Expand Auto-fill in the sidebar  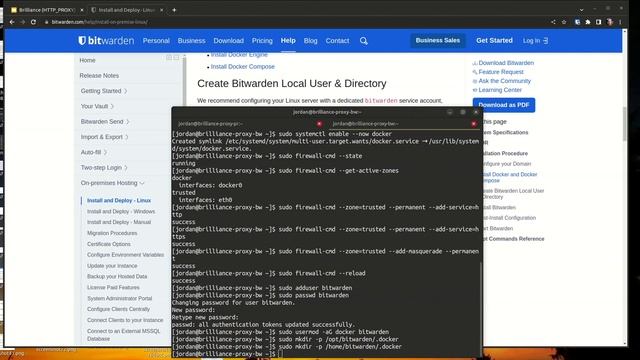click(94, 152)
